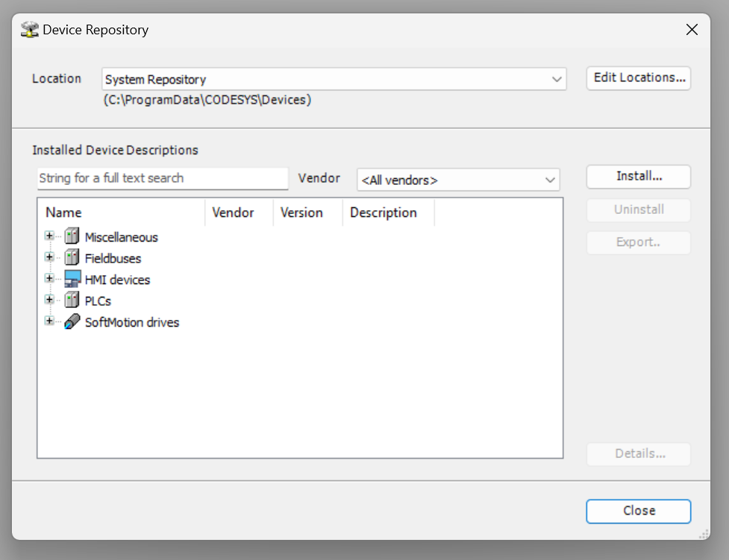Click the HMI devices monitor icon
The width and height of the screenshot is (729, 560).
pos(72,279)
